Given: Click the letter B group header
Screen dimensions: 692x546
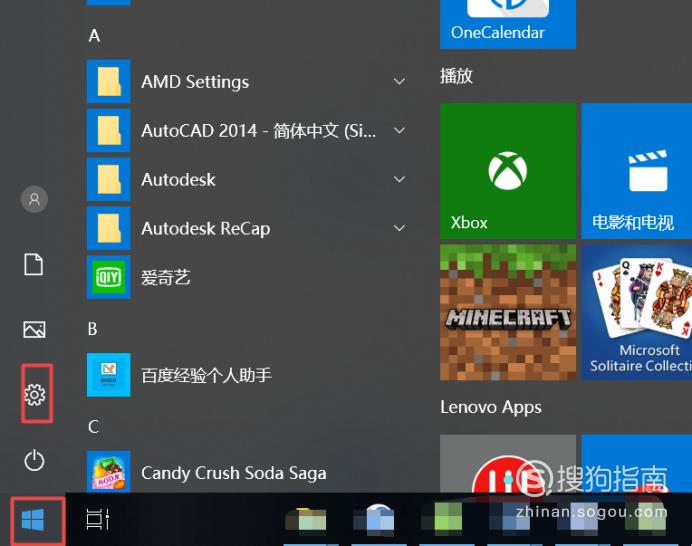Looking at the screenshot, I should click(x=92, y=329).
